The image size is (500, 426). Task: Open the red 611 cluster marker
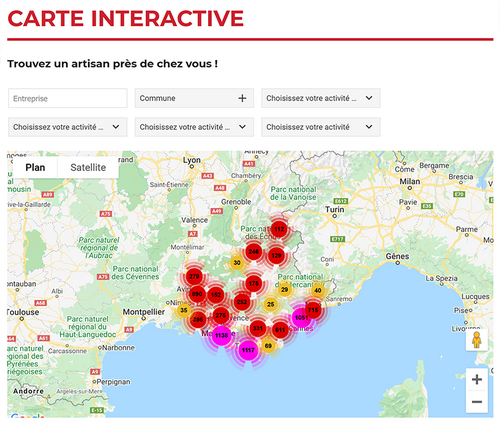tap(280, 330)
